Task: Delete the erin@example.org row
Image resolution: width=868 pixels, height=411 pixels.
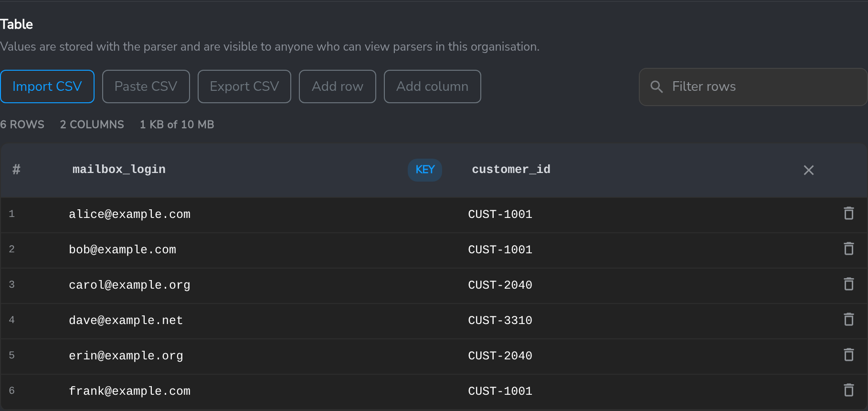Action: point(848,355)
